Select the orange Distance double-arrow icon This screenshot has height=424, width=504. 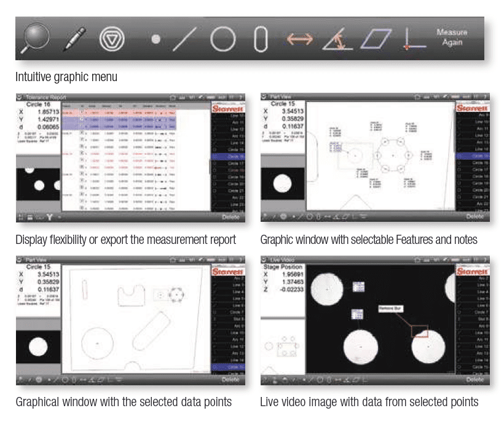(299, 39)
